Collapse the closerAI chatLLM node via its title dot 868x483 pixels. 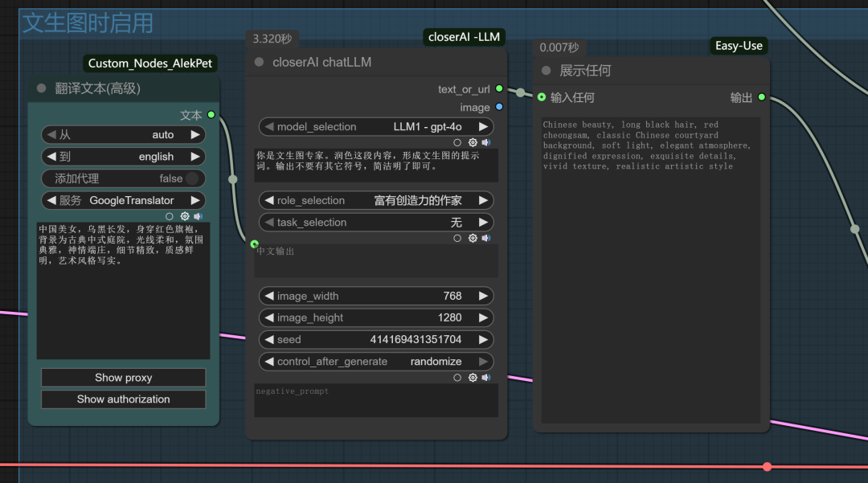259,62
